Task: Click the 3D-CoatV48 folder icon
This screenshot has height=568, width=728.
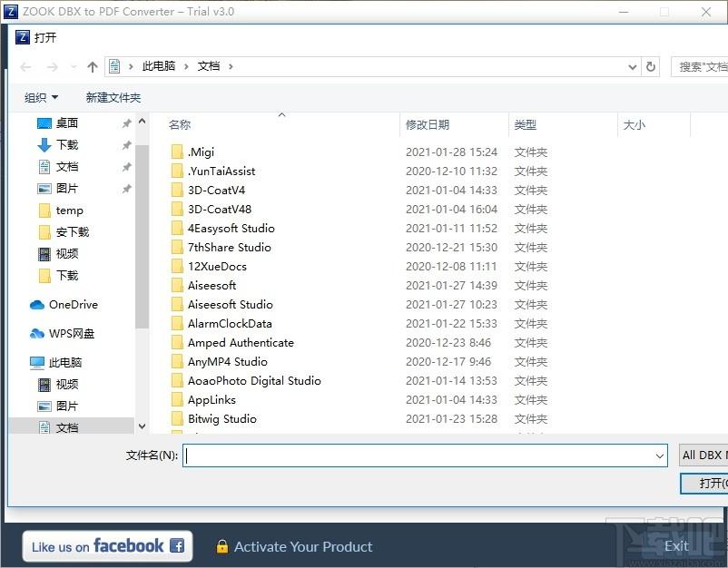Action: (177, 209)
